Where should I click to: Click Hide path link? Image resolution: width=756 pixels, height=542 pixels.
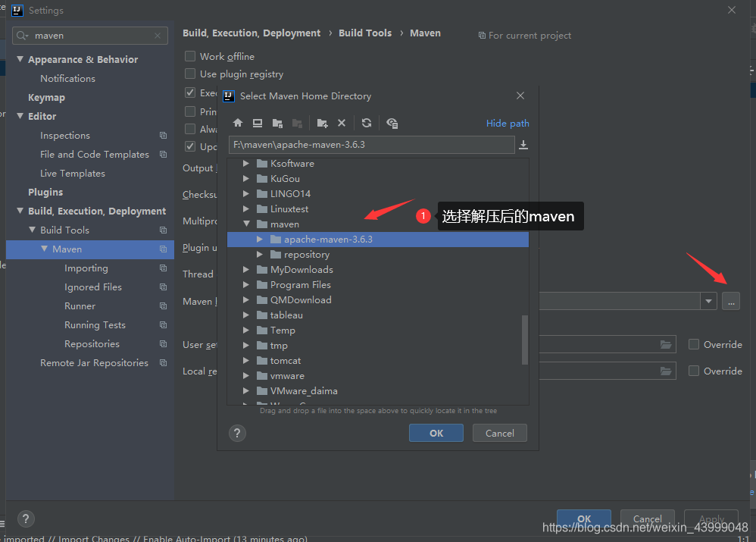508,124
